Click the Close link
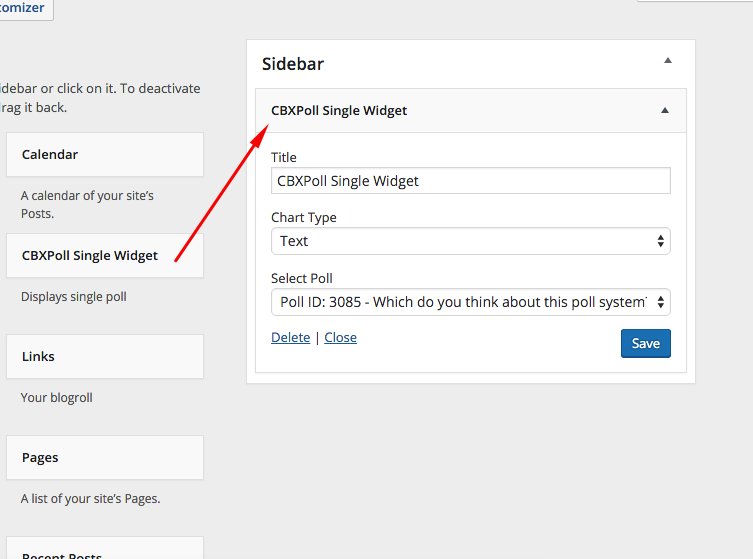 (340, 338)
